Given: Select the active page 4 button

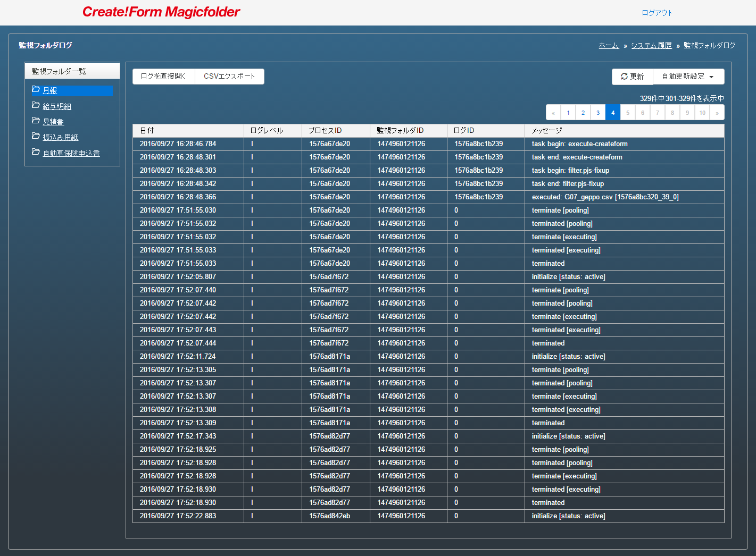Looking at the screenshot, I should pyautogui.click(x=613, y=113).
